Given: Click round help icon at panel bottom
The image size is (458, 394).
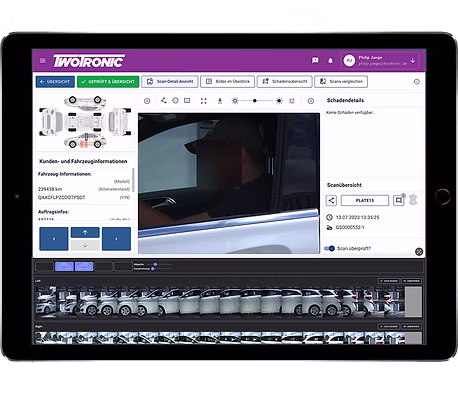Looking at the screenshot, I should (419, 252).
